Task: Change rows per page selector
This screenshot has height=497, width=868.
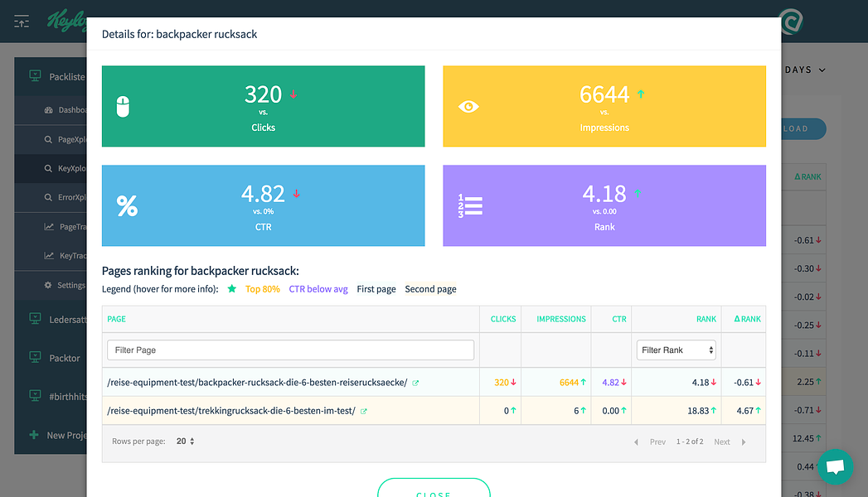Action: pyautogui.click(x=186, y=442)
